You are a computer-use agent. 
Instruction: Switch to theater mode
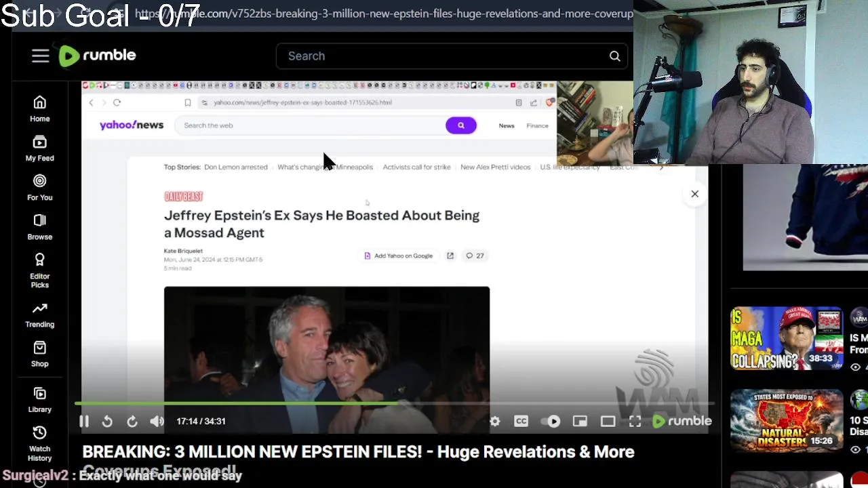pyautogui.click(x=608, y=421)
